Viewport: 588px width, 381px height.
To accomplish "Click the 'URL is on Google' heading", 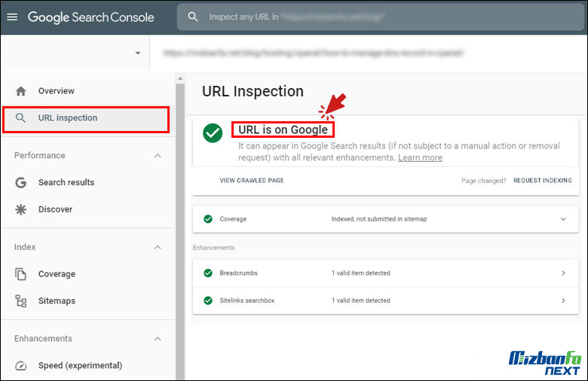I will [x=283, y=130].
